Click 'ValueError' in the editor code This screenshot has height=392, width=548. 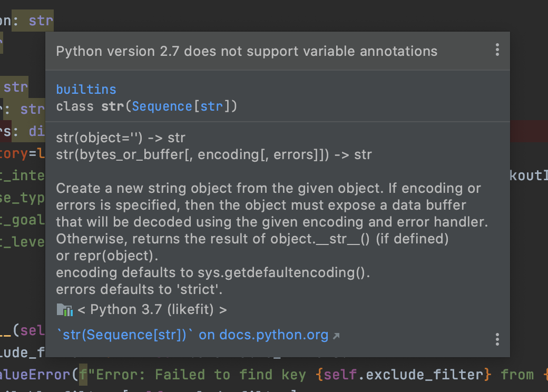[x=35, y=375]
